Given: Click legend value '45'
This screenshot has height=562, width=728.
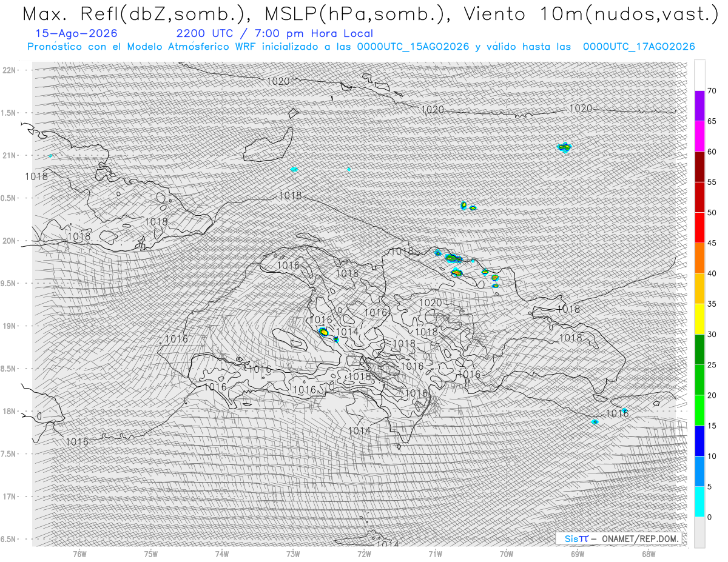Looking at the screenshot, I should coord(712,243).
